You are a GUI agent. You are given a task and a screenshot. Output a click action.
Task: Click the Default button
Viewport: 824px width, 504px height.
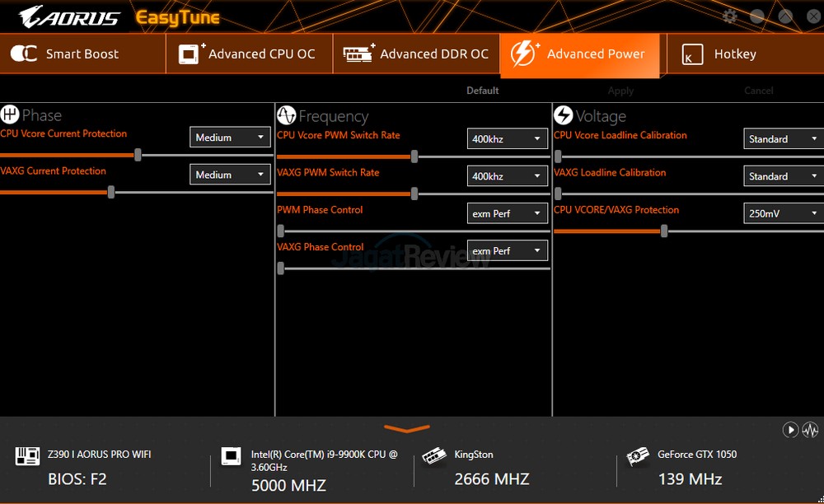(483, 91)
